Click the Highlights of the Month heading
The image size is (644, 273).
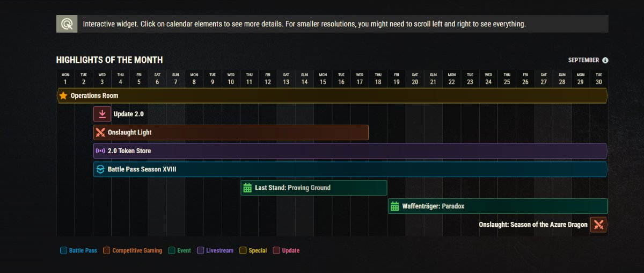coord(109,60)
